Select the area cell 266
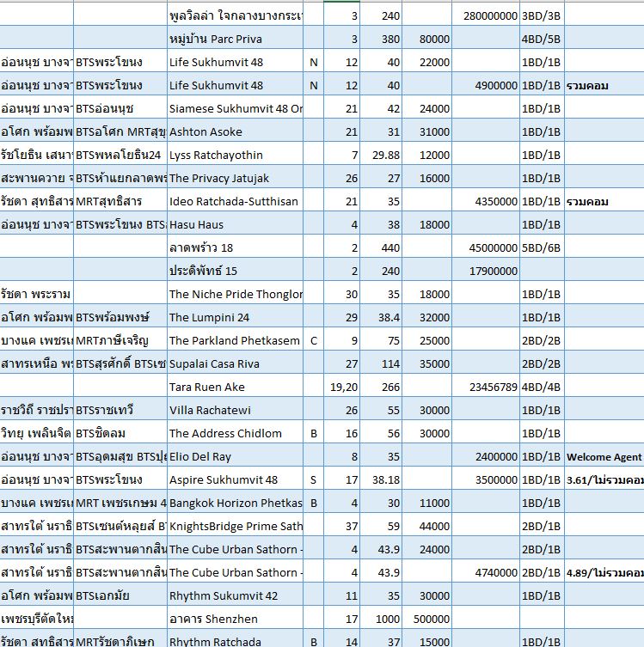The height and width of the screenshot is (647, 644). point(381,387)
